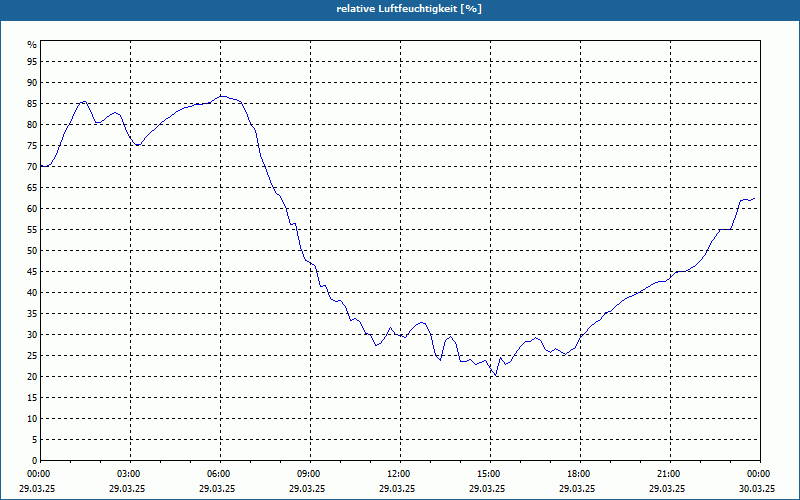The image size is (800, 500).
Task: Pick the y-axis value "75"
Action: (32, 145)
